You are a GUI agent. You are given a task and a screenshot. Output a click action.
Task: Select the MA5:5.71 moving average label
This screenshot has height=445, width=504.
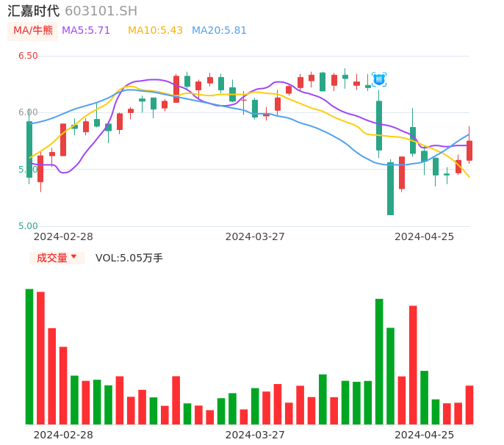coord(86,31)
